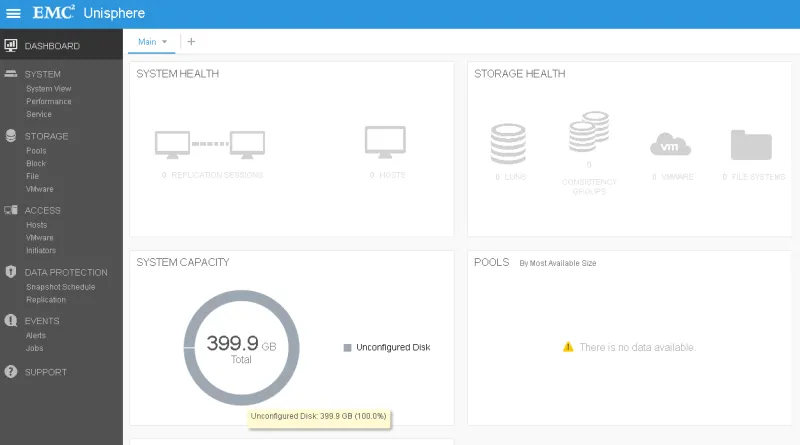The width and height of the screenshot is (800, 445).
Task: Click the '0 HOSTS' label
Action: [387, 175]
